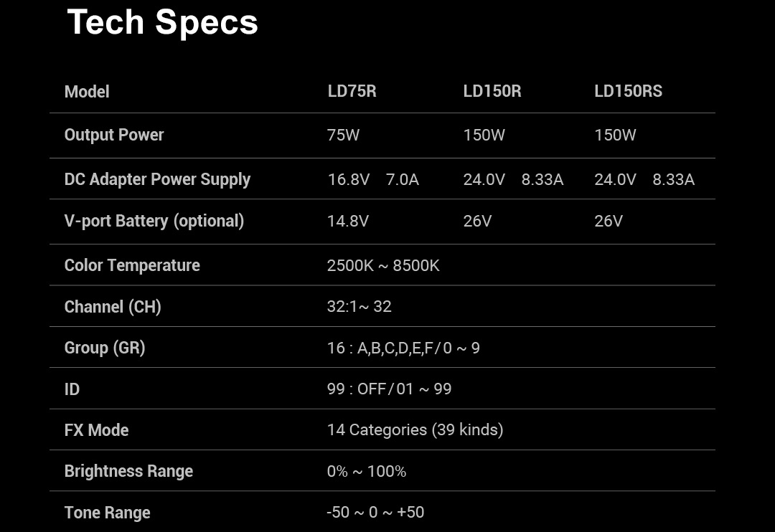Click the 14.8V battery value
The image size is (775, 532).
click(x=347, y=221)
